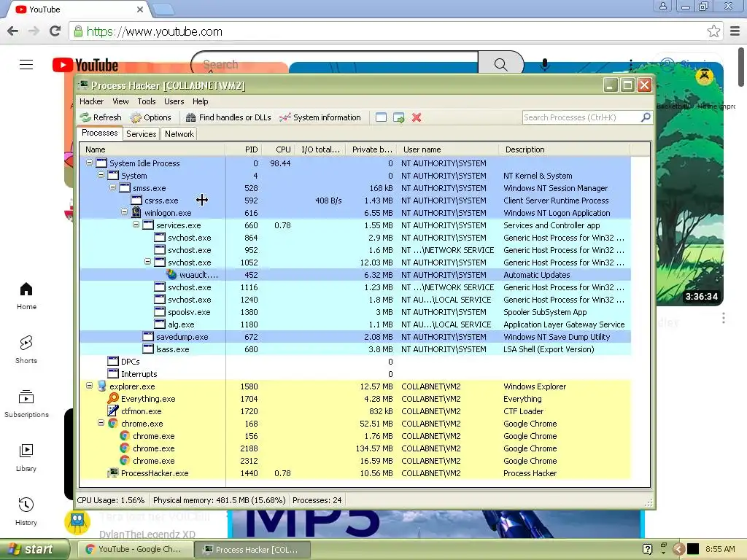The width and height of the screenshot is (747, 560).
Task: Select the csrss.exe process row
Action: coord(355,201)
